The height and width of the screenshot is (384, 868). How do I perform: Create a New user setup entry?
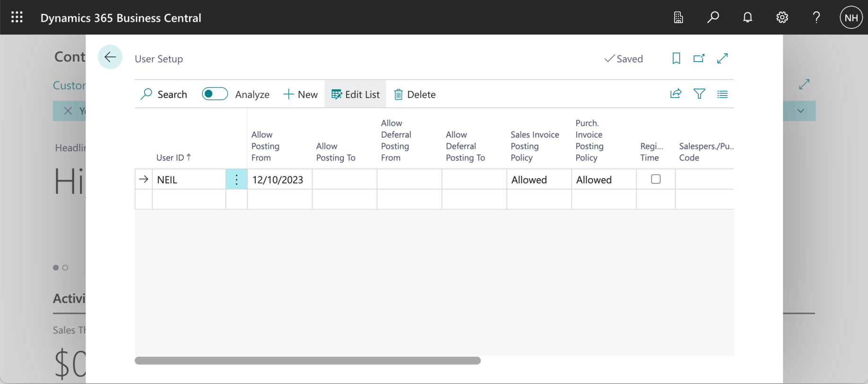300,94
